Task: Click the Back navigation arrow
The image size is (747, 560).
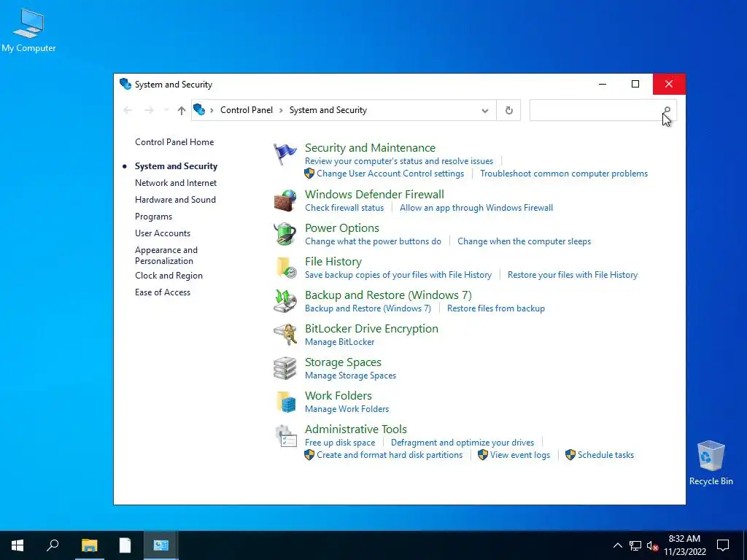Action: pyautogui.click(x=127, y=111)
